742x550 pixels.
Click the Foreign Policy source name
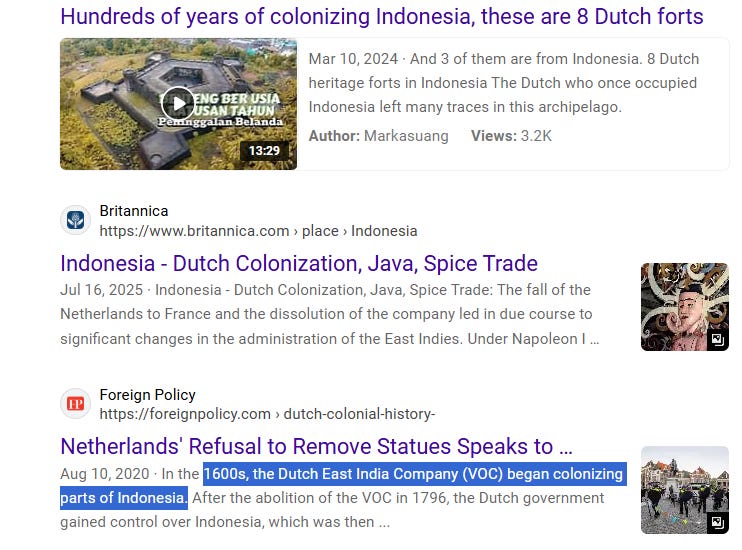tap(148, 395)
